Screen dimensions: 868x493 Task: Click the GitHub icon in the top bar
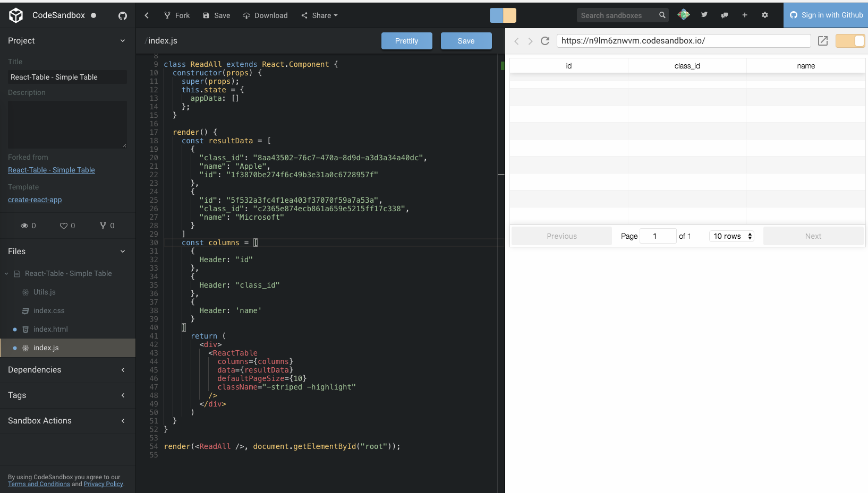pyautogui.click(x=123, y=16)
